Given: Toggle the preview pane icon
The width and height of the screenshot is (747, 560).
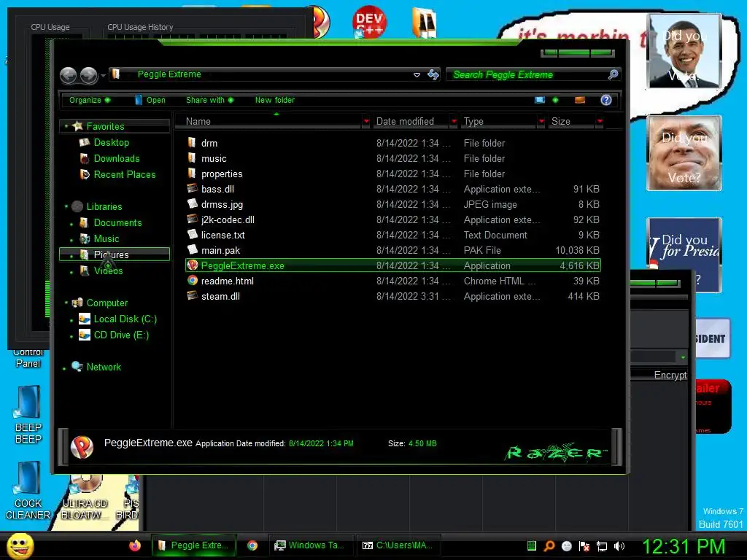Looking at the screenshot, I should [x=580, y=100].
